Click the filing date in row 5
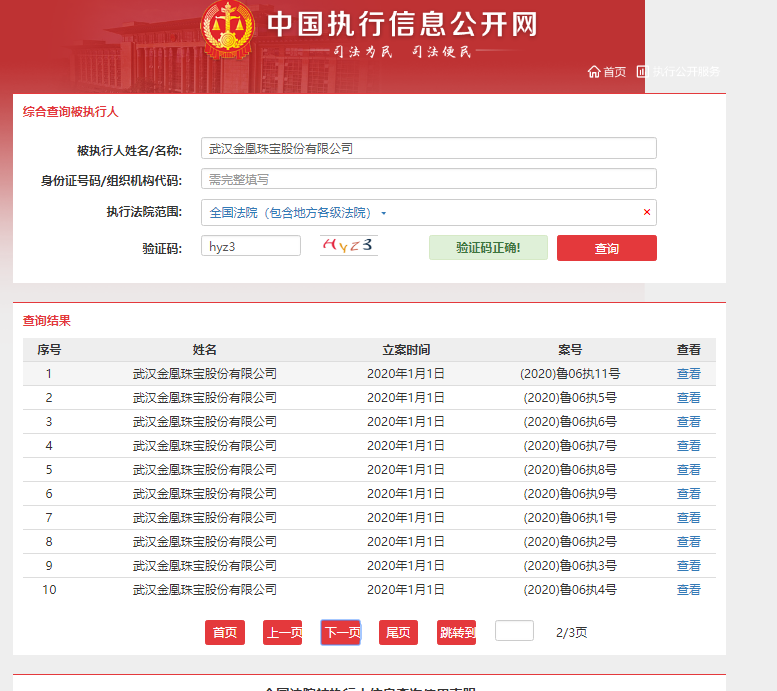The image size is (777, 691). [x=406, y=469]
